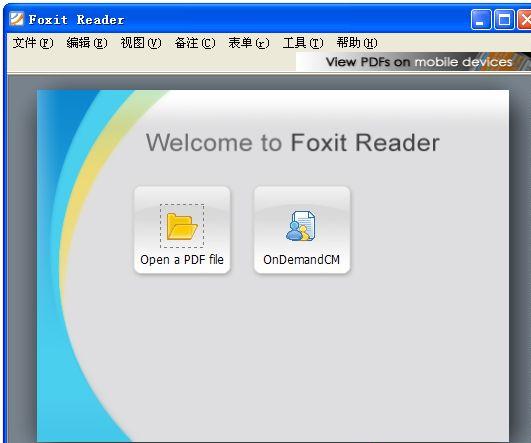Open the 备注(C) menu
Viewport: 531px width, 443px height.
[x=195, y=43]
